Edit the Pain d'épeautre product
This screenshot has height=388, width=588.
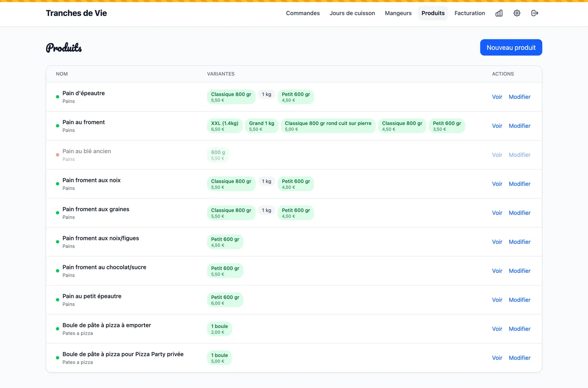click(520, 97)
